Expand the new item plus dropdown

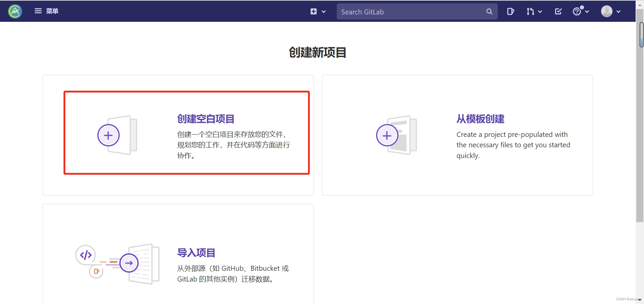point(323,11)
